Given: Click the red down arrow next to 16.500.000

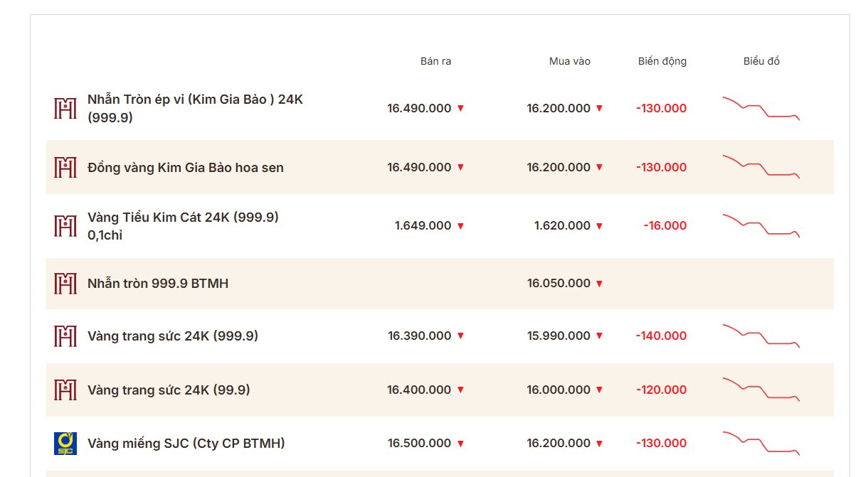Looking at the screenshot, I should [x=460, y=444].
